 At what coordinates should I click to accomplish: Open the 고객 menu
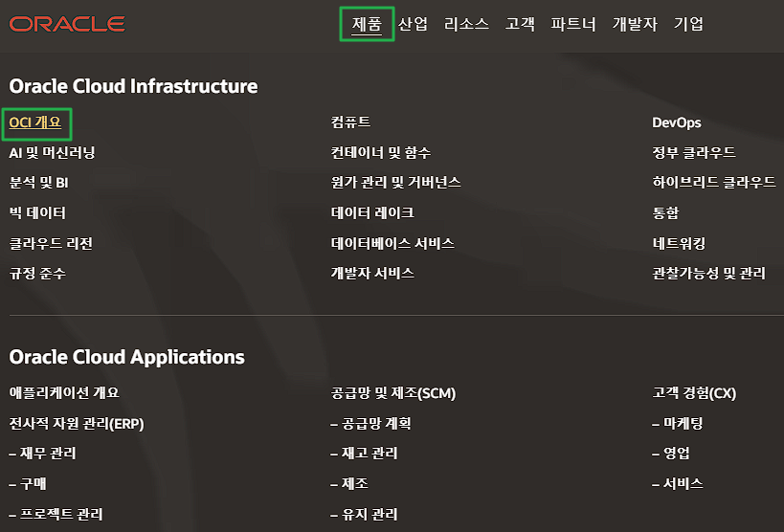[x=520, y=24]
